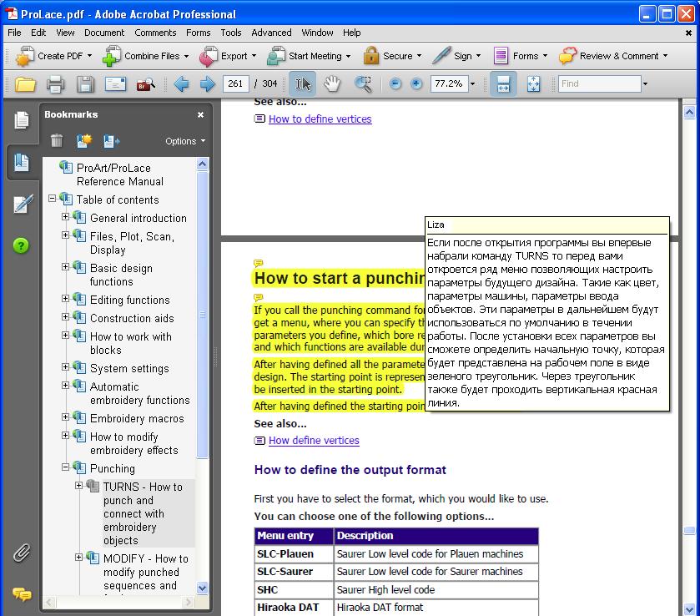Collapse the Punching bookmark node

tap(66, 468)
